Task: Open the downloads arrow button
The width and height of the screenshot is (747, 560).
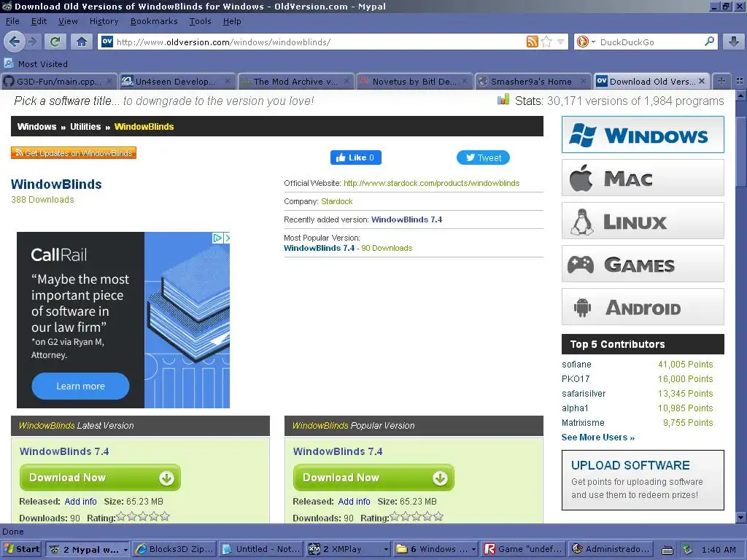Action: pos(734,42)
